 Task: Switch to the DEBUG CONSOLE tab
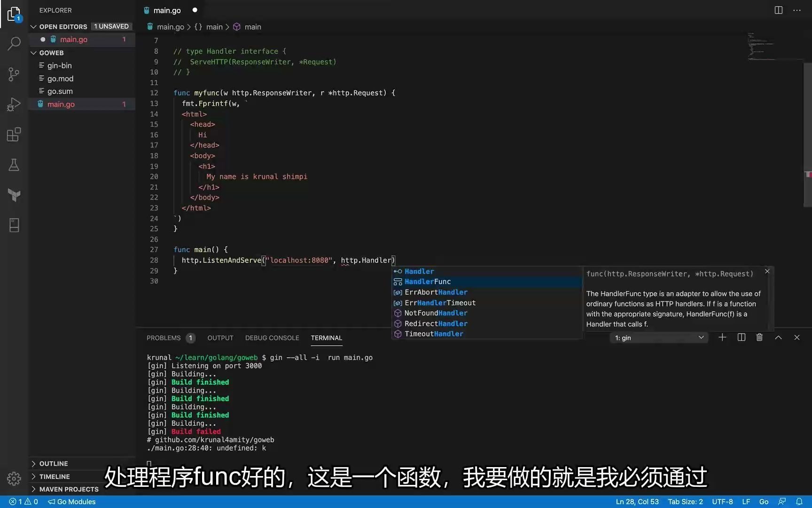coord(272,338)
